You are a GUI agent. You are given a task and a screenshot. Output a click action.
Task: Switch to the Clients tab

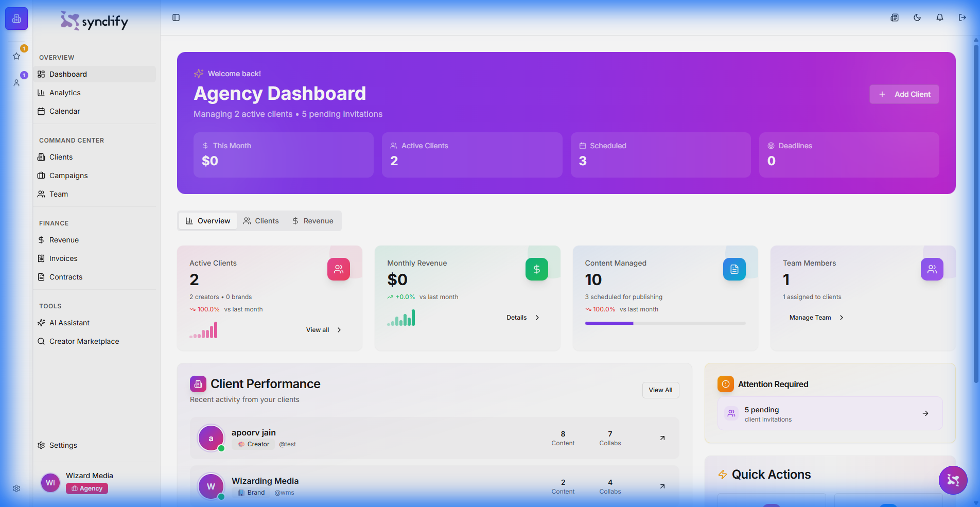tap(261, 220)
